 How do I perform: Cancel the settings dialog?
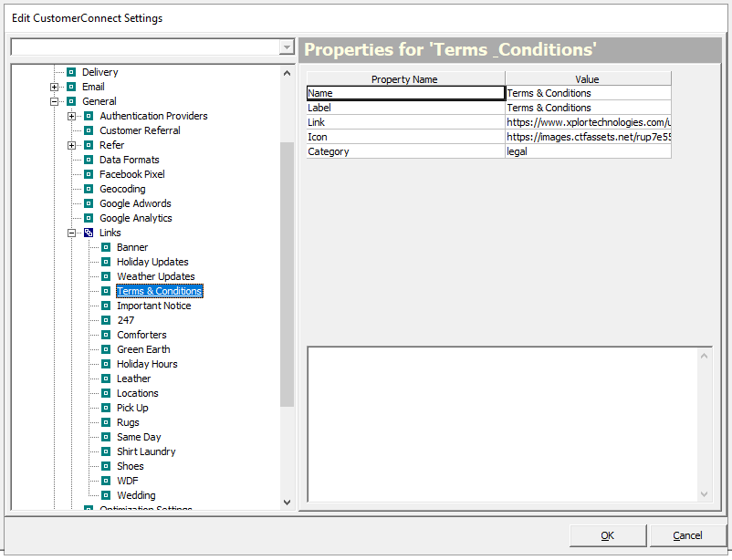coord(687,535)
